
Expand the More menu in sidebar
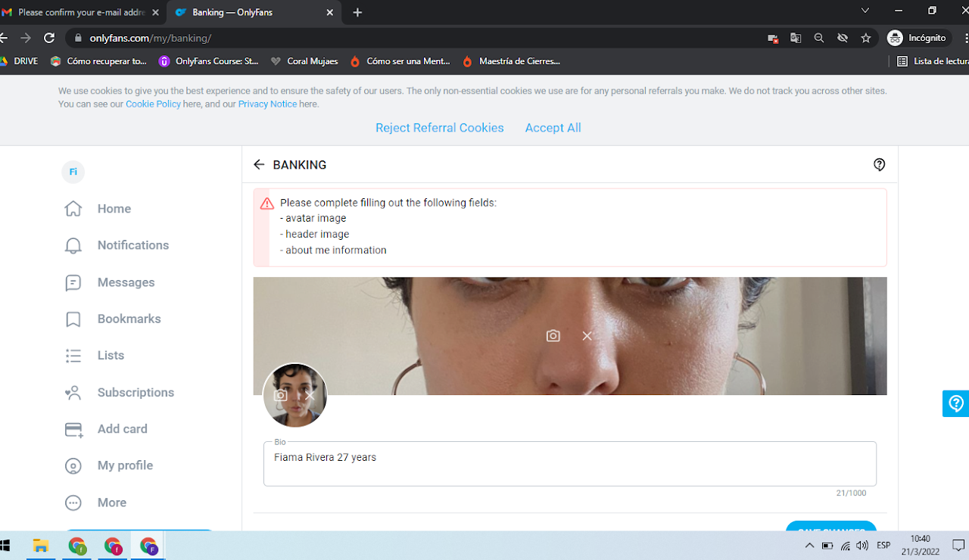(95, 502)
